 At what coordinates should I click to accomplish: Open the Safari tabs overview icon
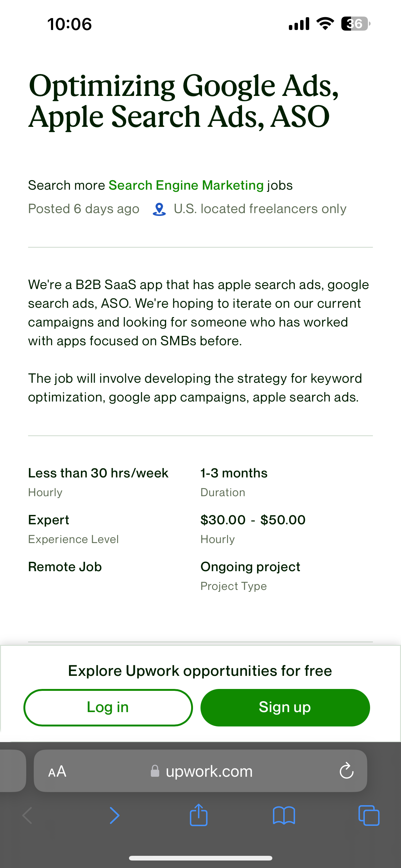pos(369,815)
